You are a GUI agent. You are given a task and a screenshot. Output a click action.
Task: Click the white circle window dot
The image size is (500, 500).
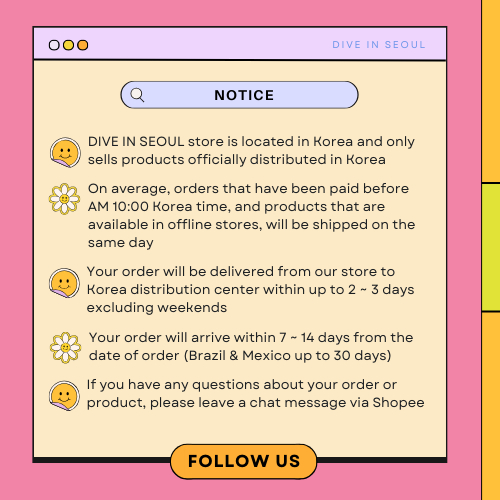click(x=54, y=45)
